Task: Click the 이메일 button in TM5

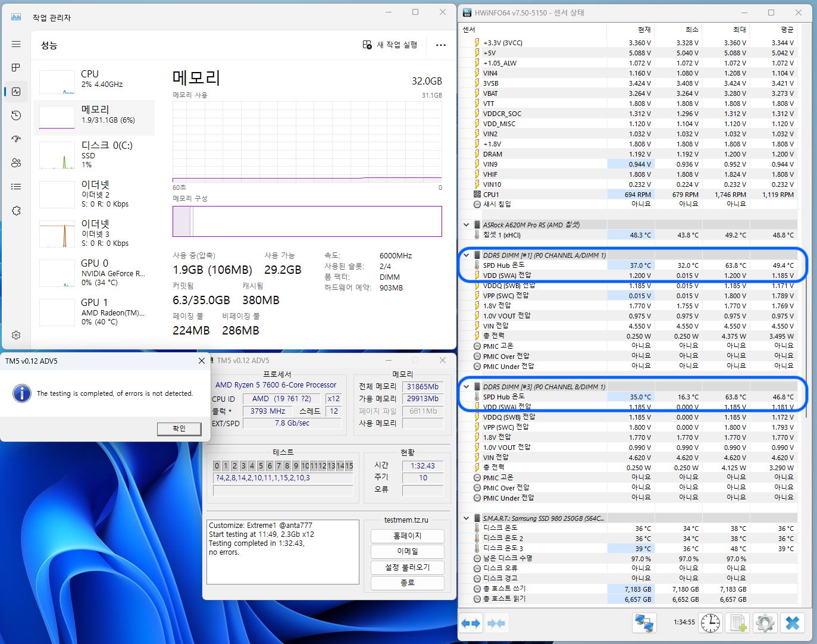Action: 407,551
